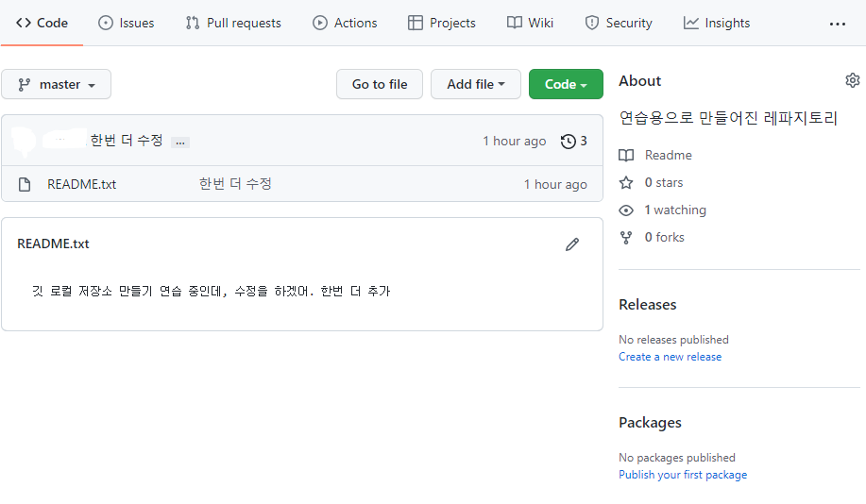Expand the master branch dropdown

click(x=57, y=84)
